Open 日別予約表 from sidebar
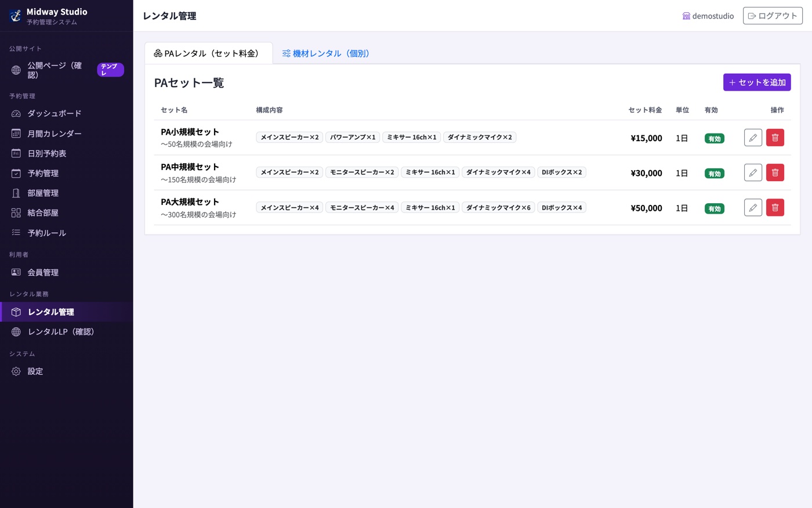Viewport: 812px width, 508px height. tap(67, 153)
